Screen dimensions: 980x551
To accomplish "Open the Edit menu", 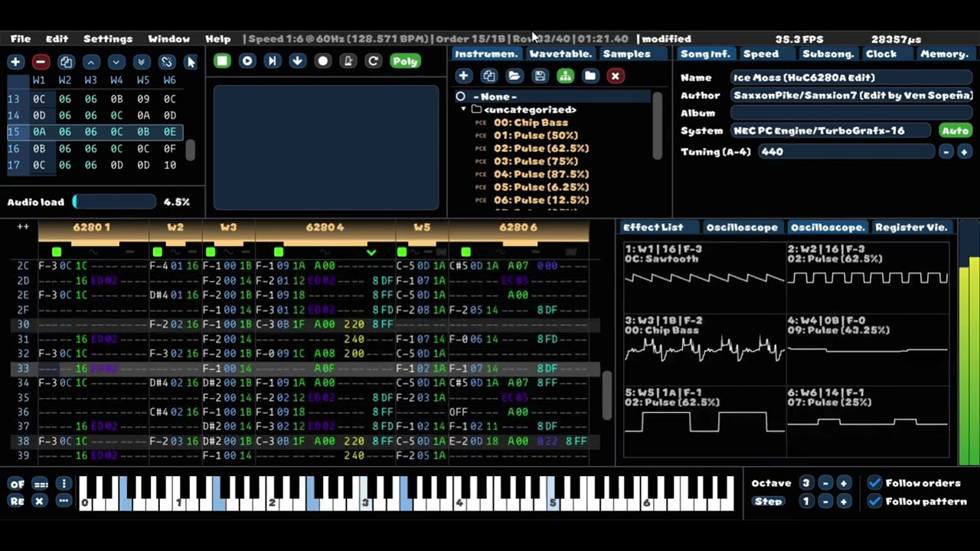I will [57, 38].
